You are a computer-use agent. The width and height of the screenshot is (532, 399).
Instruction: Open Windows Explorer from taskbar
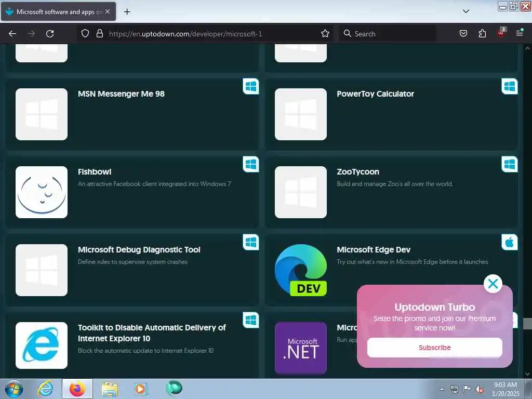pyautogui.click(x=110, y=389)
